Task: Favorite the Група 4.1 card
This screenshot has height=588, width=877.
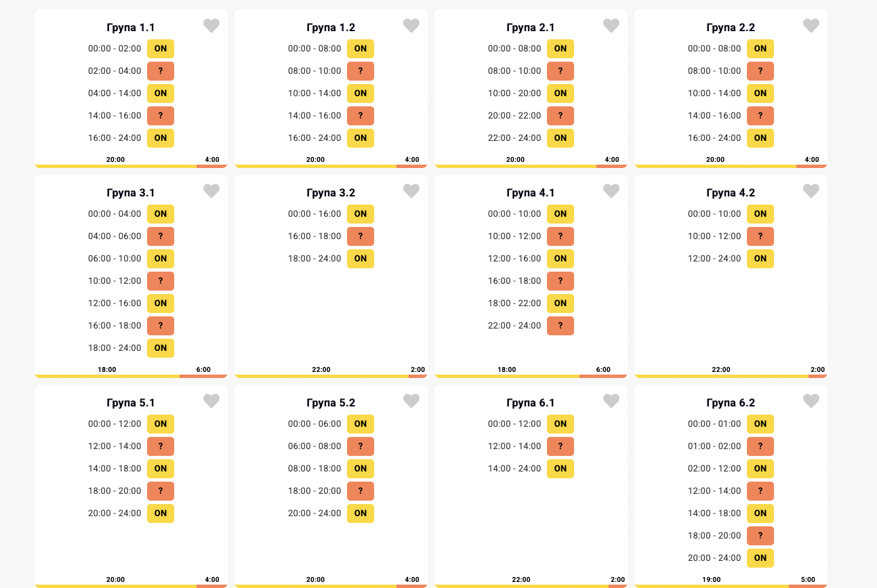Action: 611,191
